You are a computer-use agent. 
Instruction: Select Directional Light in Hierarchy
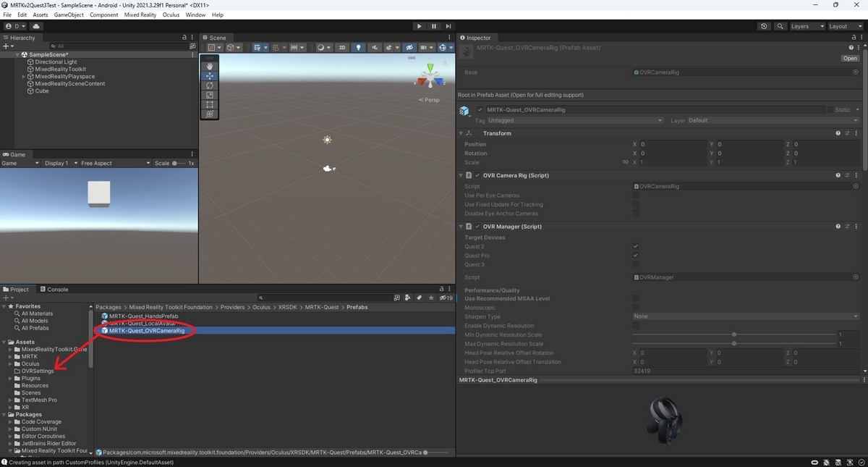(x=56, y=62)
